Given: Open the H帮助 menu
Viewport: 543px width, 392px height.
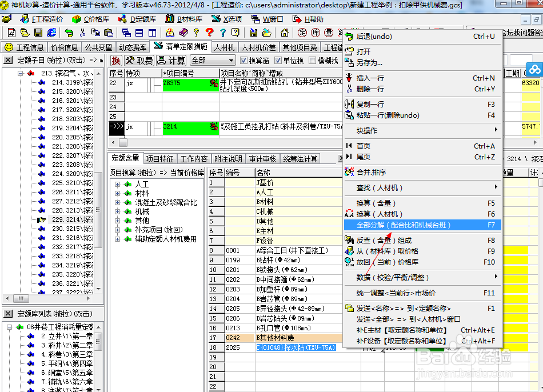Looking at the screenshot, I should pos(308,19).
